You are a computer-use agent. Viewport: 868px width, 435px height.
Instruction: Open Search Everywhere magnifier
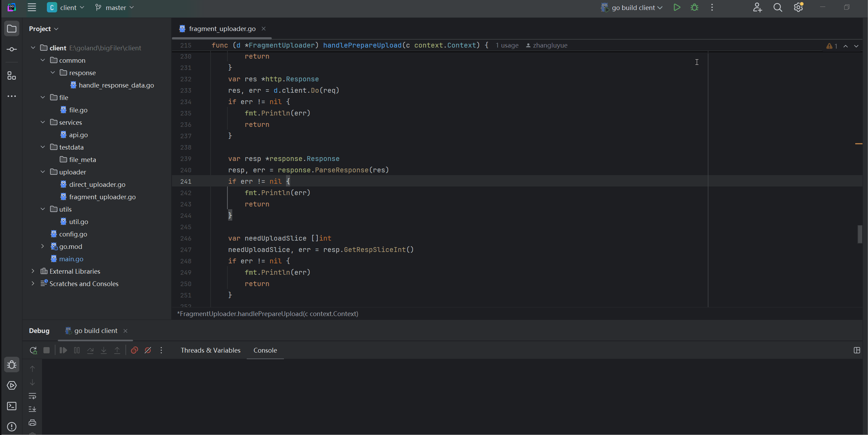[778, 7]
